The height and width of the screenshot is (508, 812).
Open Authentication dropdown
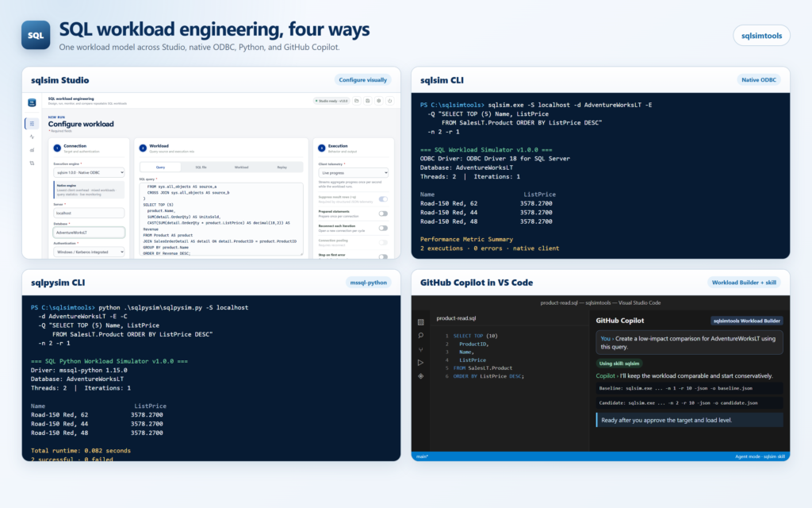pyautogui.click(x=89, y=252)
